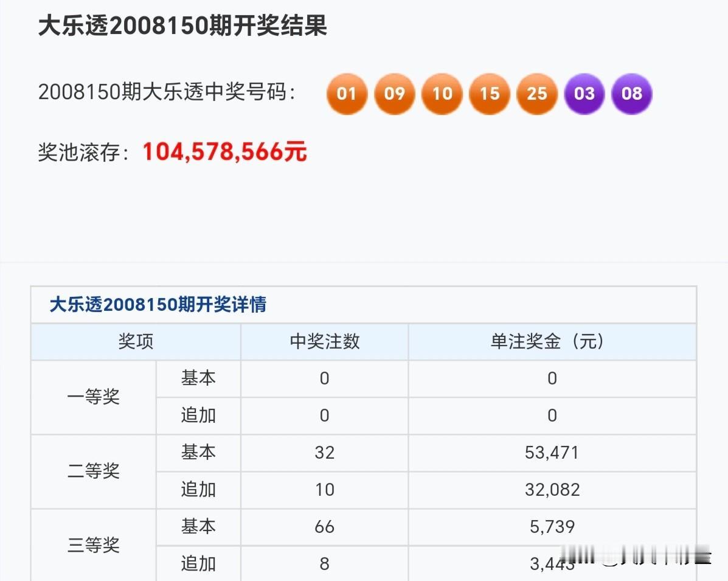
Task: Select the page title 大乐透2008150期开奖结果
Action: click(182, 26)
